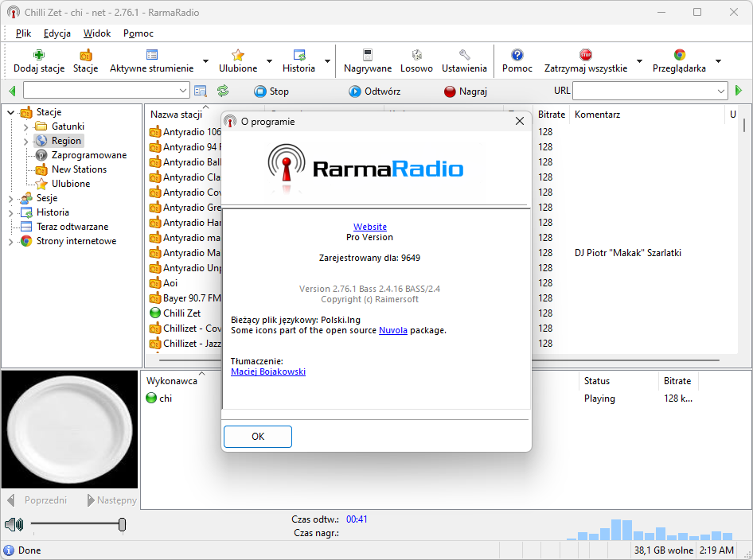Image resolution: width=753 pixels, height=560 pixels.
Task: Click the Antyradio 106 station icon
Action: tap(155, 132)
